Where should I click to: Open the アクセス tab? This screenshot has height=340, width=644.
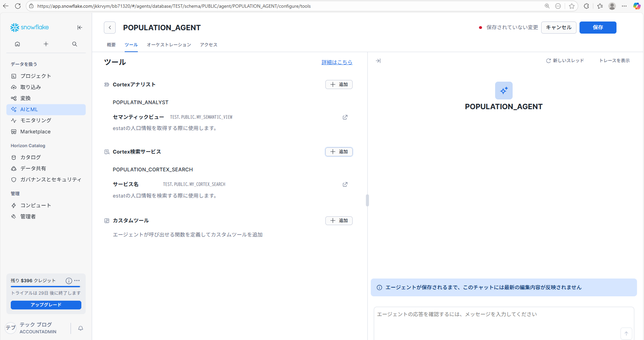[209, 45]
